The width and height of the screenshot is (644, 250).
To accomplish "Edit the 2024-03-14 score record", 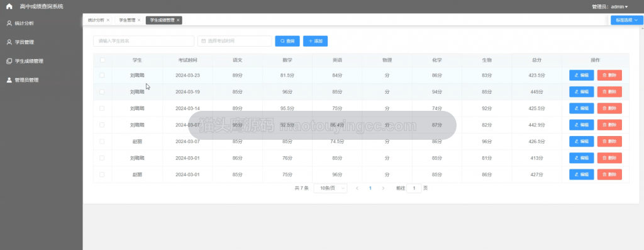I will click(x=582, y=108).
